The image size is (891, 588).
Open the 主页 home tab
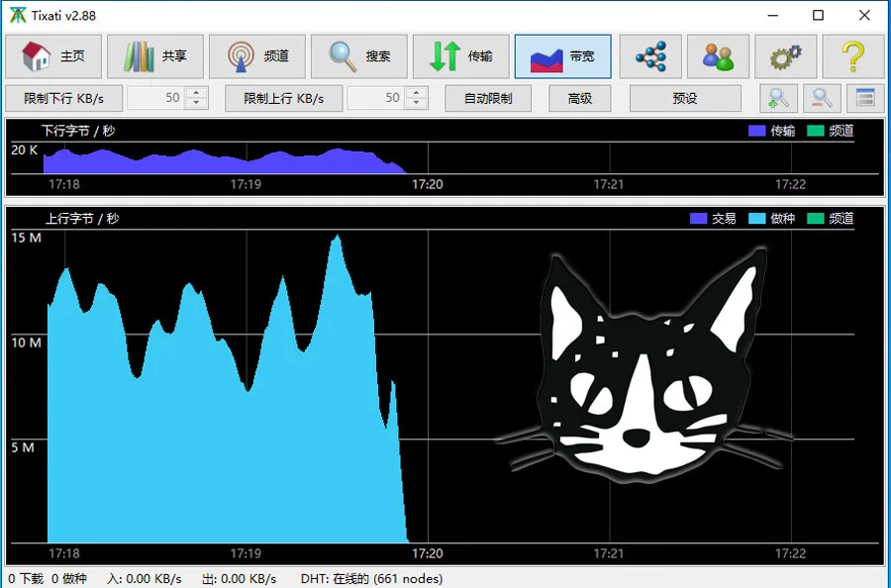coord(53,56)
